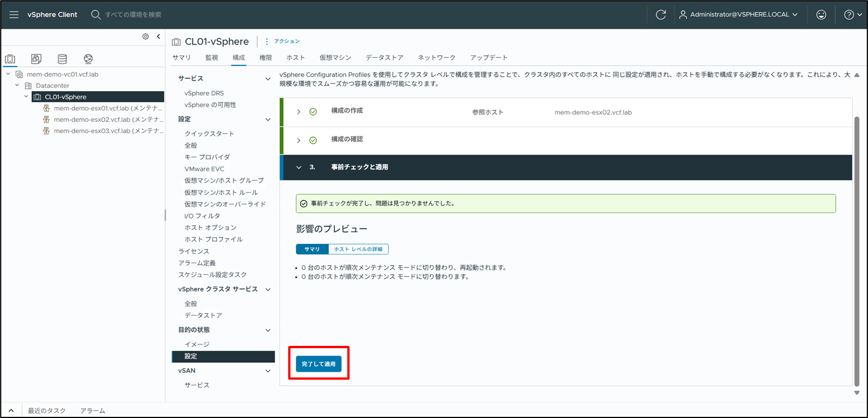
Task: Switch to the Storage inventory icon
Action: coord(62,58)
